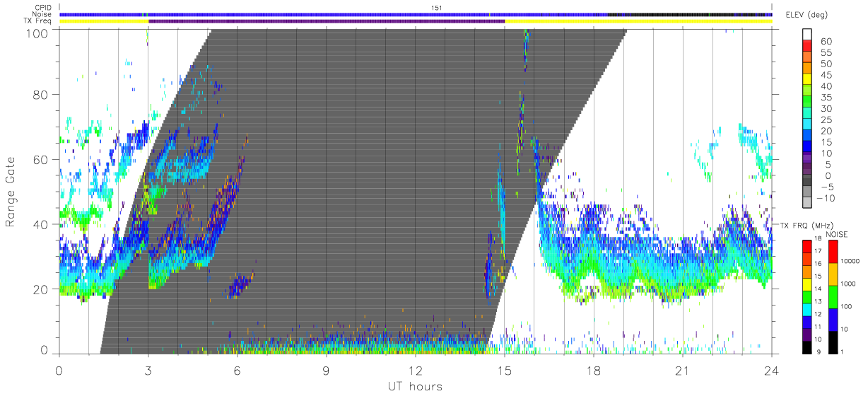Click the '21' tick label on the UT hours axis
Image resolution: width=868 pixels, height=401 pixels.
coord(682,371)
